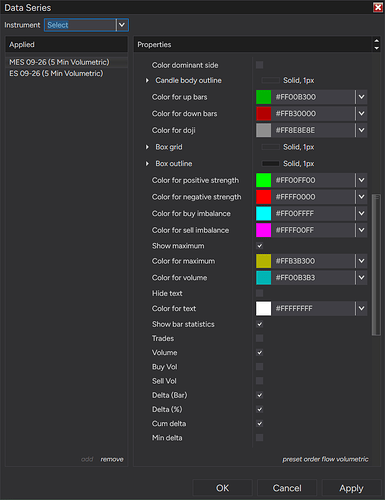Click the magenta sell imbalance swatch
385x500 pixels.
coord(263,230)
